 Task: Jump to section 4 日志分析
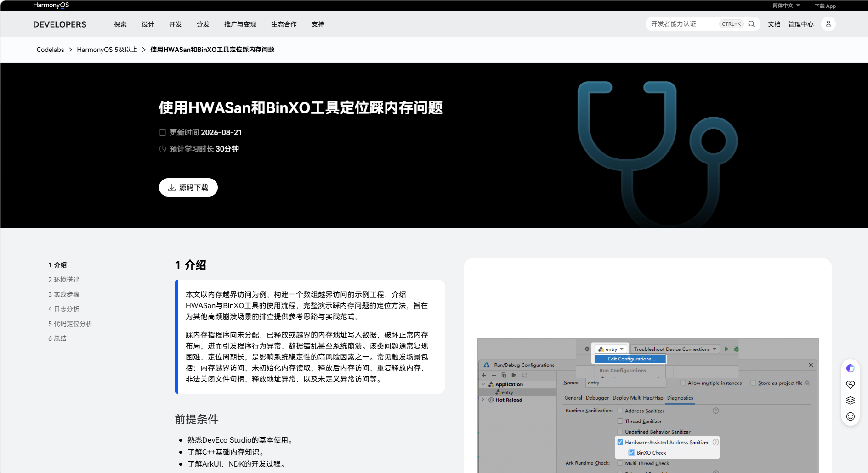point(64,309)
